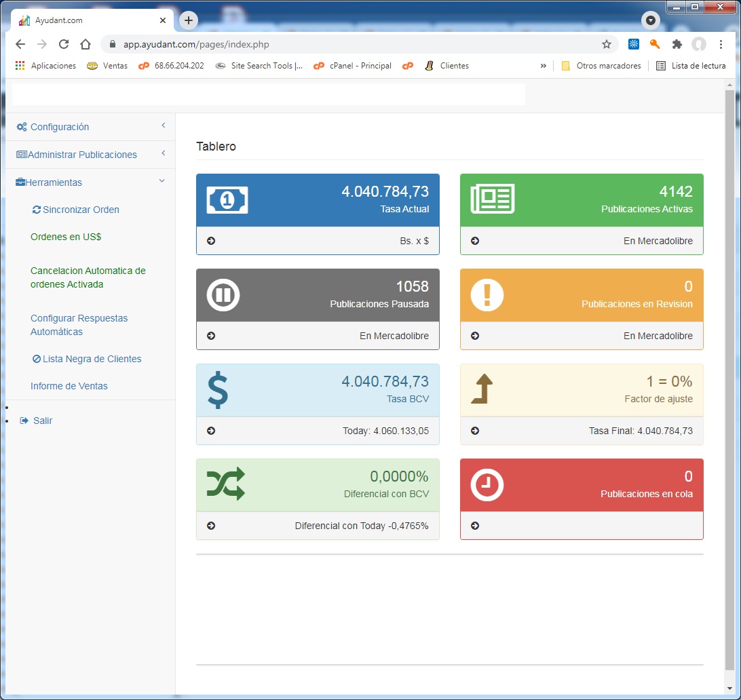The height and width of the screenshot is (700, 741).
Task: Open the cPanel - Principal bookmark
Action: click(x=360, y=66)
